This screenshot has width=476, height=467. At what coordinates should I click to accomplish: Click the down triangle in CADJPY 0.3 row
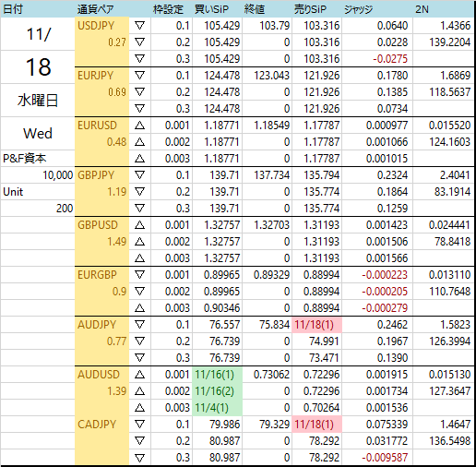(x=139, y=458)
